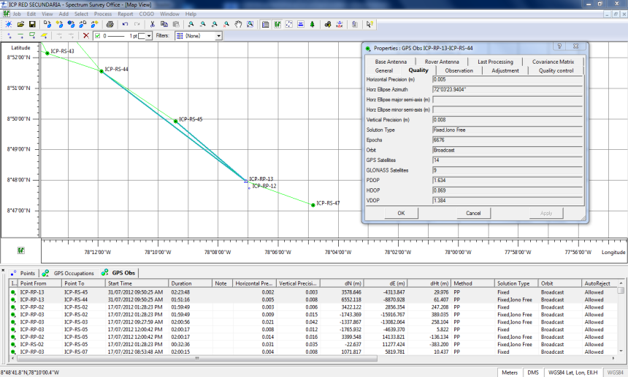
Task: Click the Properties dialog help question icon
Action: coord(560,46)
